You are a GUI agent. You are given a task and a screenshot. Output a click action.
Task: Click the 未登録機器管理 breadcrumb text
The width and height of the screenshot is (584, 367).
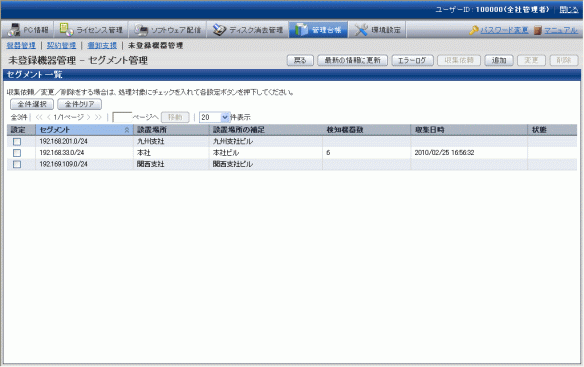(155, 45)
